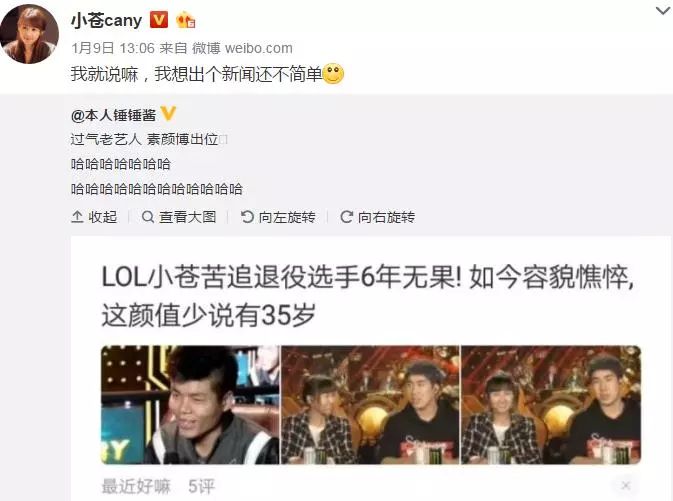This screenshot has width=673, height=501.
Task: Rotate the image left with 向左旋转
Action: pos(278,217)
